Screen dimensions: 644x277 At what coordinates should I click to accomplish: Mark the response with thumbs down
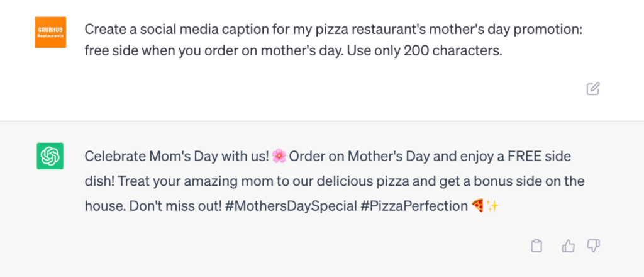593,246
